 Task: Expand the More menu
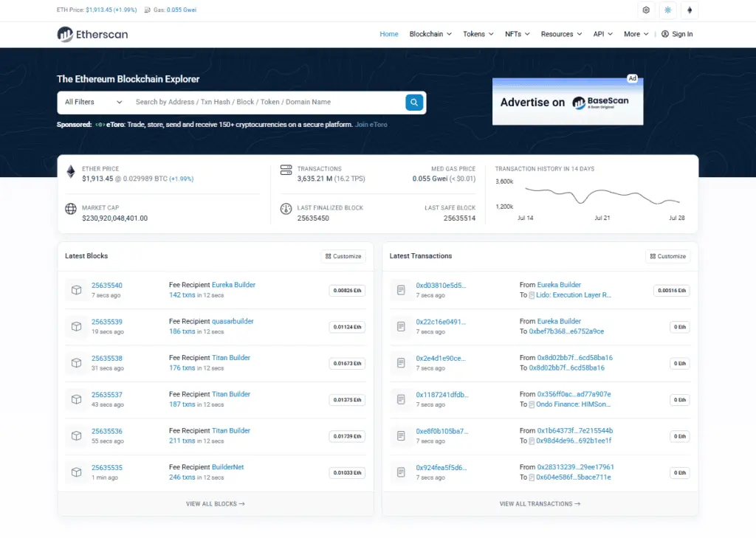636,34
